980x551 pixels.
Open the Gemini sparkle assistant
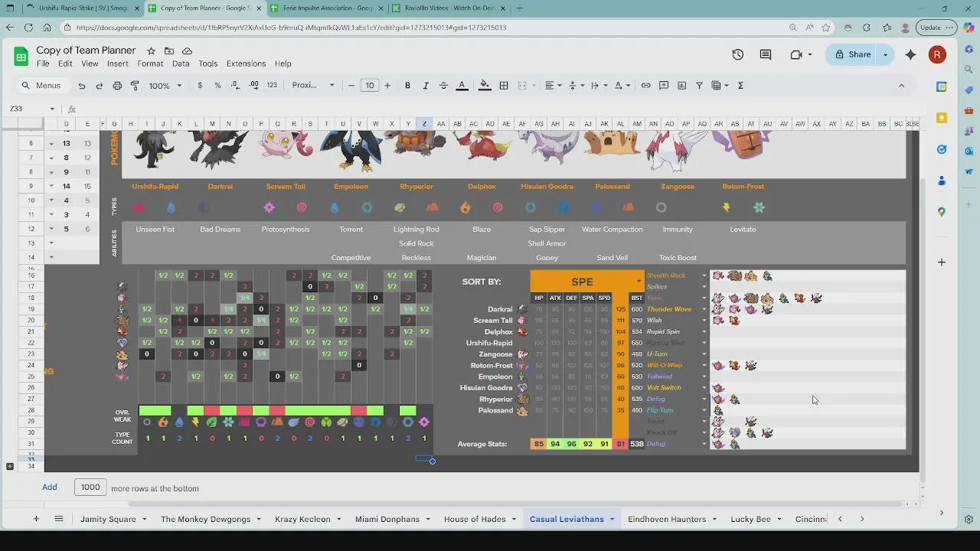tap(910, 54)
